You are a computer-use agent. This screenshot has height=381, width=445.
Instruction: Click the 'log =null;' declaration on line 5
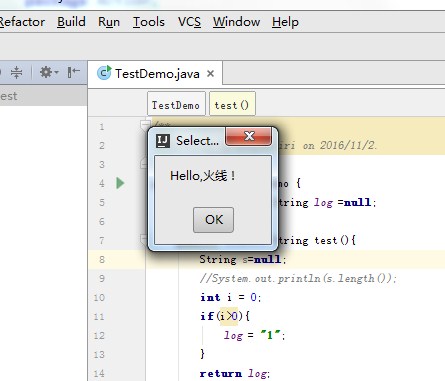point(345,202)
